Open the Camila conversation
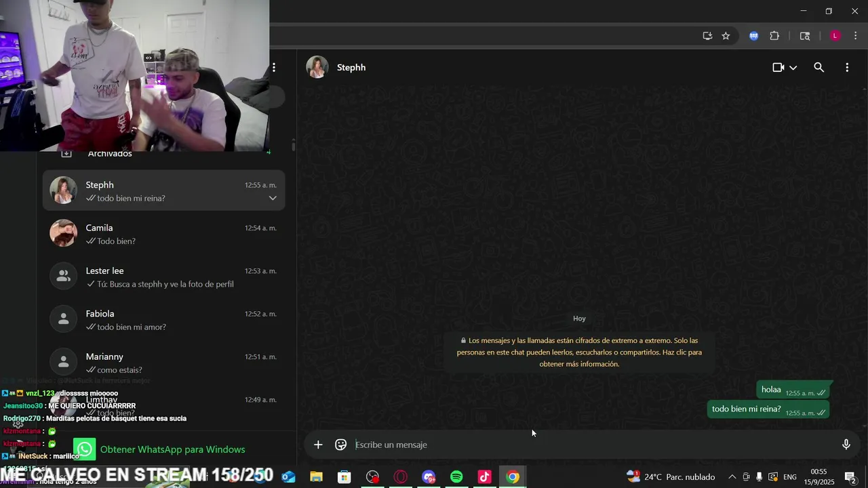868x488 pixels. 163,234
